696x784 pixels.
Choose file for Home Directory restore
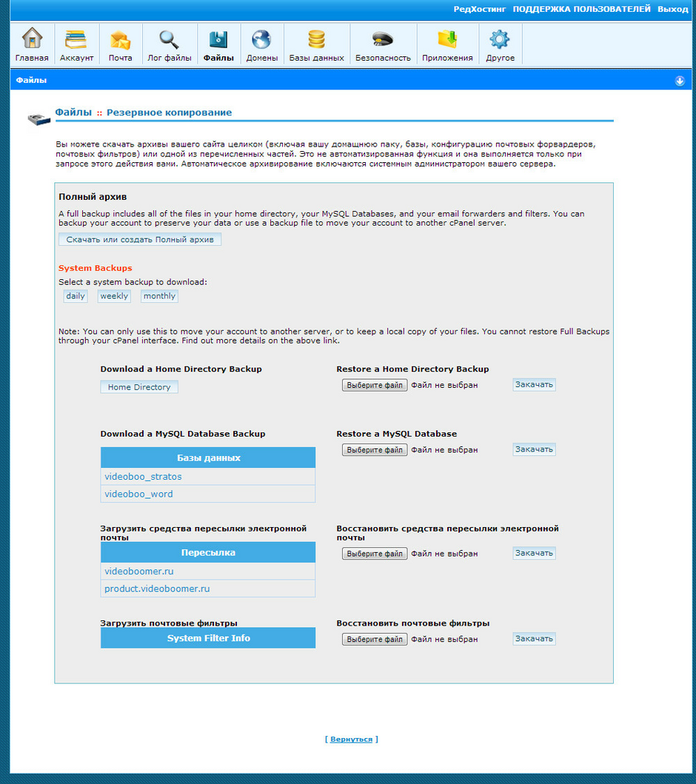[375, 385]
